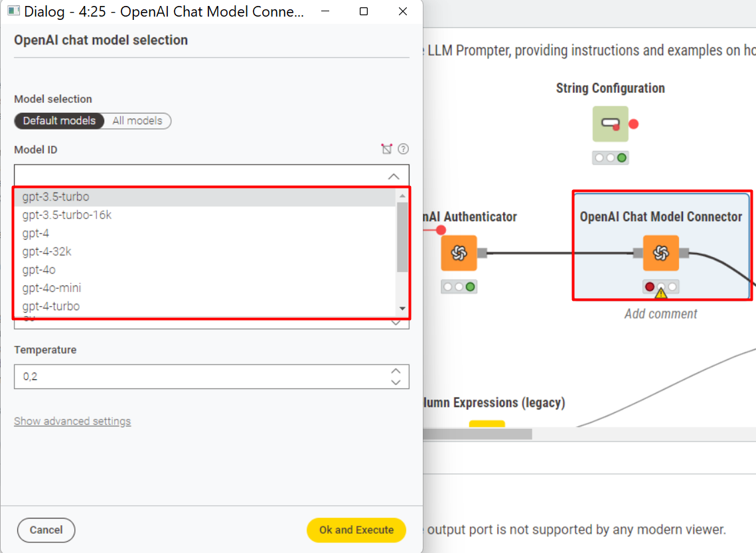
Task: Open the Model ID help question mark
Action: 403,149
